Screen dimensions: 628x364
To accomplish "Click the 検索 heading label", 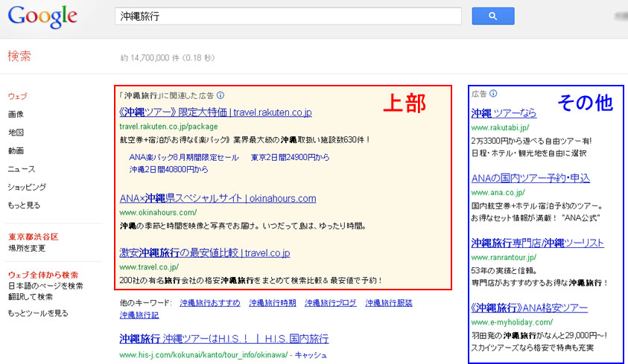I will [19, 56].
